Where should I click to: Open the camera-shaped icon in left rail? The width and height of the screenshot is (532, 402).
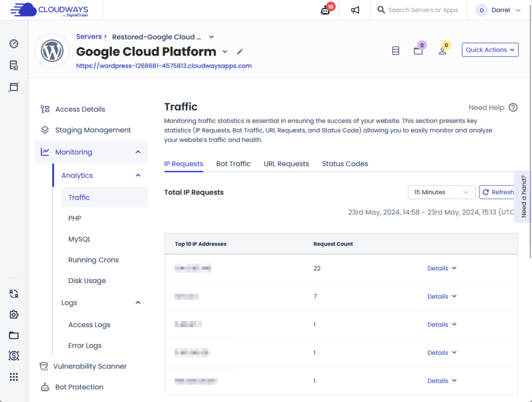click(x=14, y=315)
